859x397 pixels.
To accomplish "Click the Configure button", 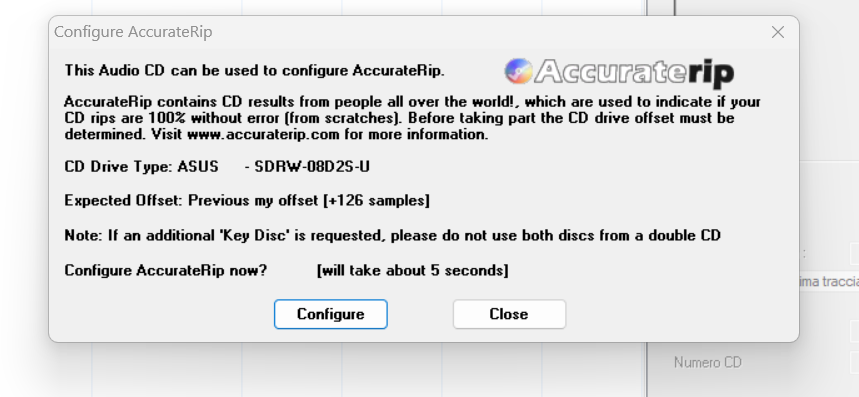I will 330,314.
